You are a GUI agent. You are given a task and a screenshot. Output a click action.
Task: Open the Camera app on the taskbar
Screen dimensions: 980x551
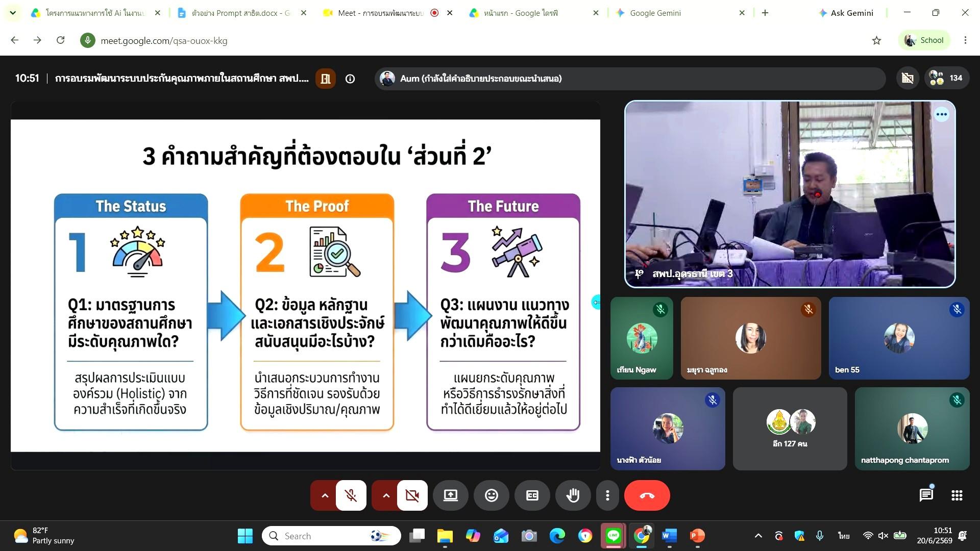529,536
